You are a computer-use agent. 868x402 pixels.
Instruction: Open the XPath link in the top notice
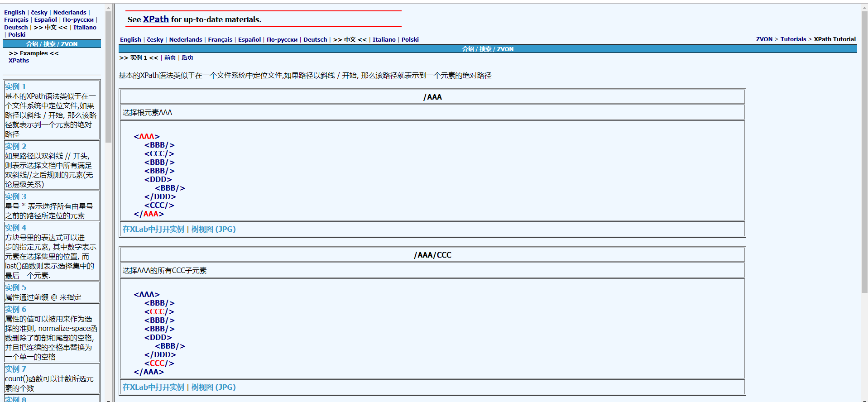coord(156,19)
